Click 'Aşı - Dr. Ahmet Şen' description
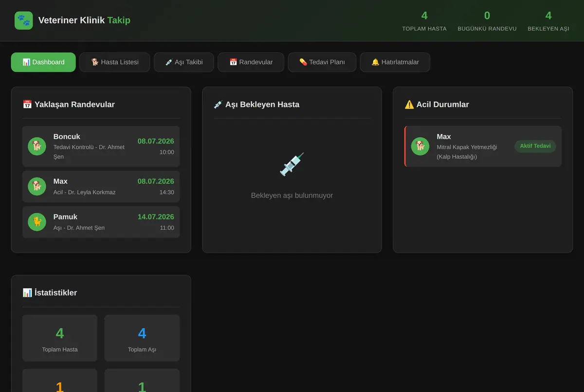The image size is (584, 392). pos(79,228)
